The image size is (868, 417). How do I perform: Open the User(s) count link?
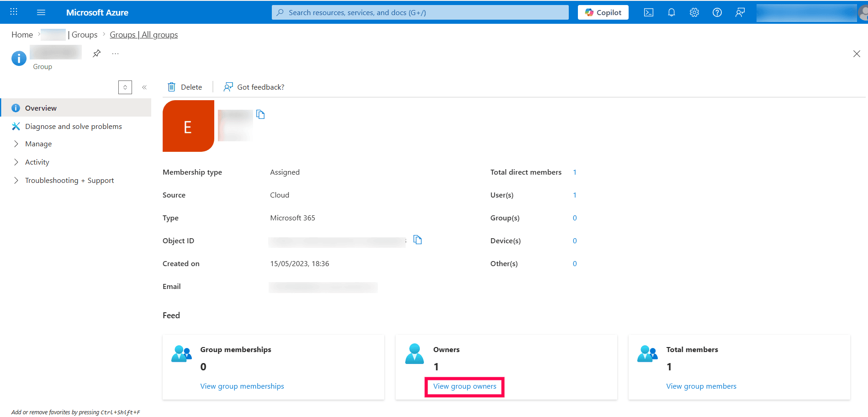click(575, 195)
